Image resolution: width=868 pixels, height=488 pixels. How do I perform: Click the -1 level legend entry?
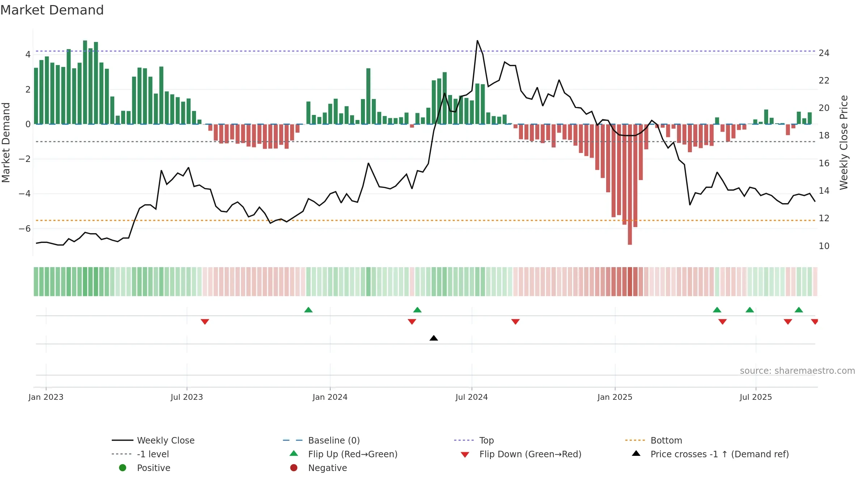point(140,454)
